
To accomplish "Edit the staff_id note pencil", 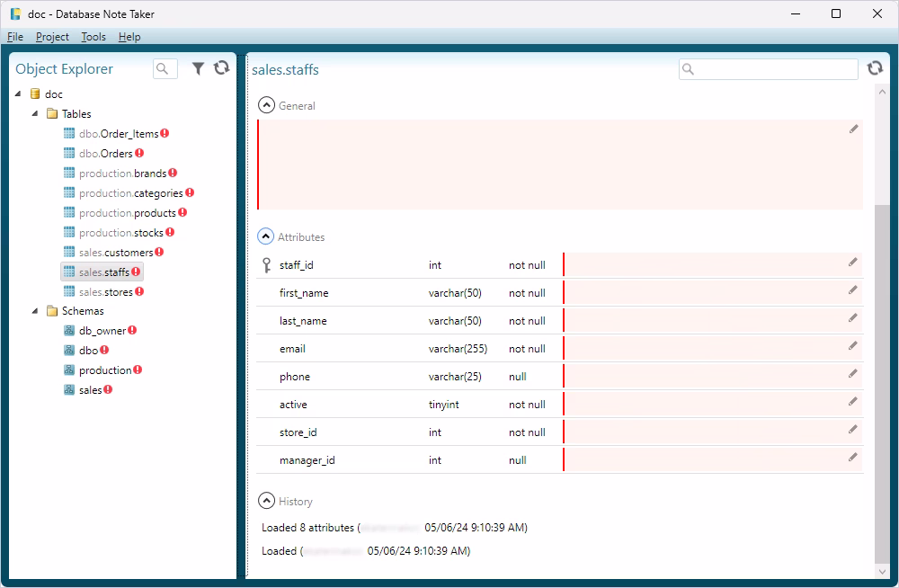I will tap(853, 263).
